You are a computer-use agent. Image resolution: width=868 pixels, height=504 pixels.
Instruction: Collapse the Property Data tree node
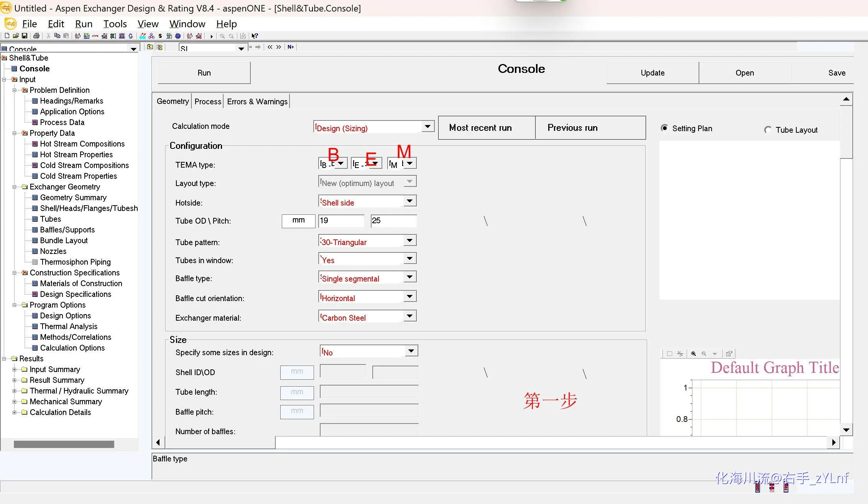click(x=15, y=133)
